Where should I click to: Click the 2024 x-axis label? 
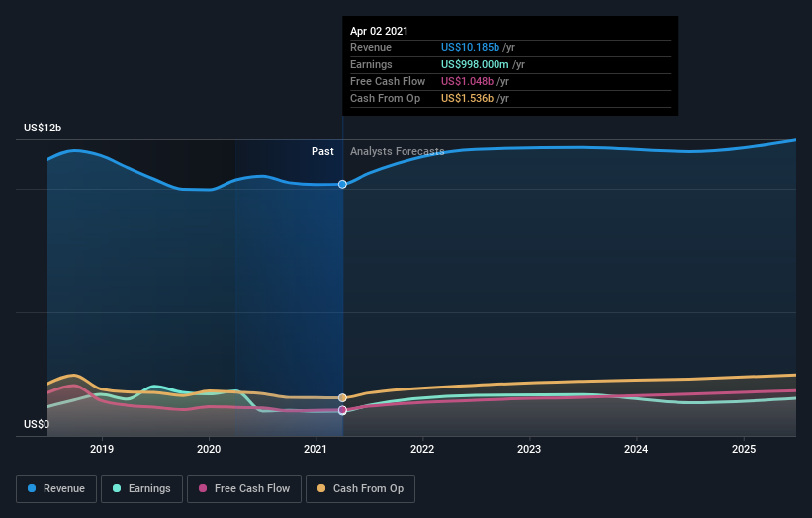click(636, 449)
